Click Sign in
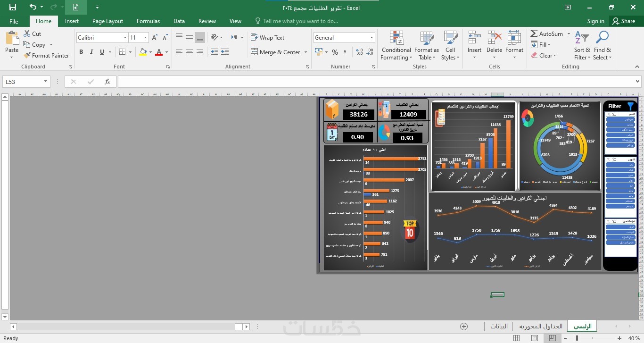The image size is (644, 343). pyautogui.click(x=596, y=21)
